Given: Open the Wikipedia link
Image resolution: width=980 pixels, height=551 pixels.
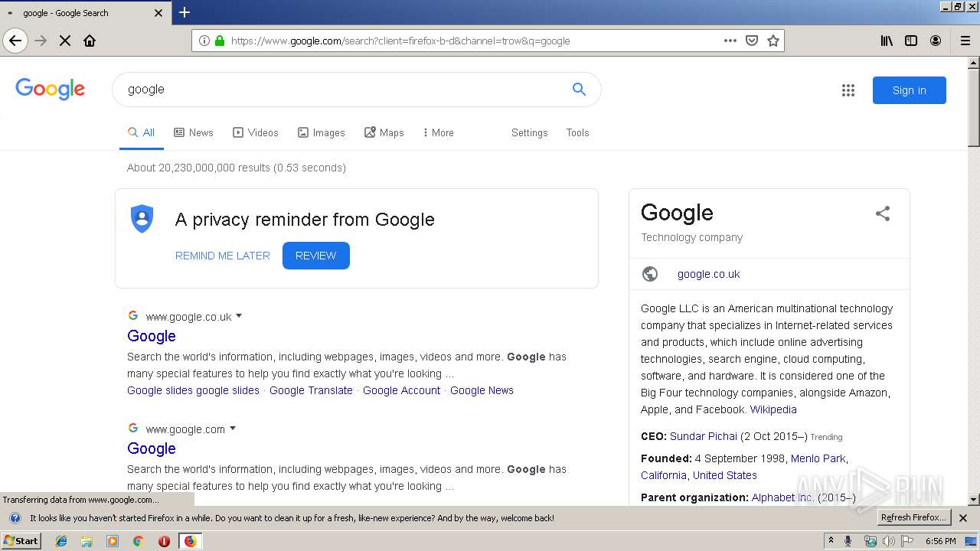Looking at the screenshot, I should pyautogui.click(x=773, y=409).
